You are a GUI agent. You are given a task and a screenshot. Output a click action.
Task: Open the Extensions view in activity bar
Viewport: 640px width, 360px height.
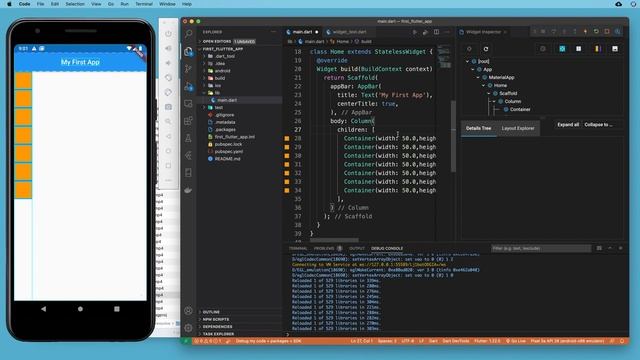click(x=188, y=121)
